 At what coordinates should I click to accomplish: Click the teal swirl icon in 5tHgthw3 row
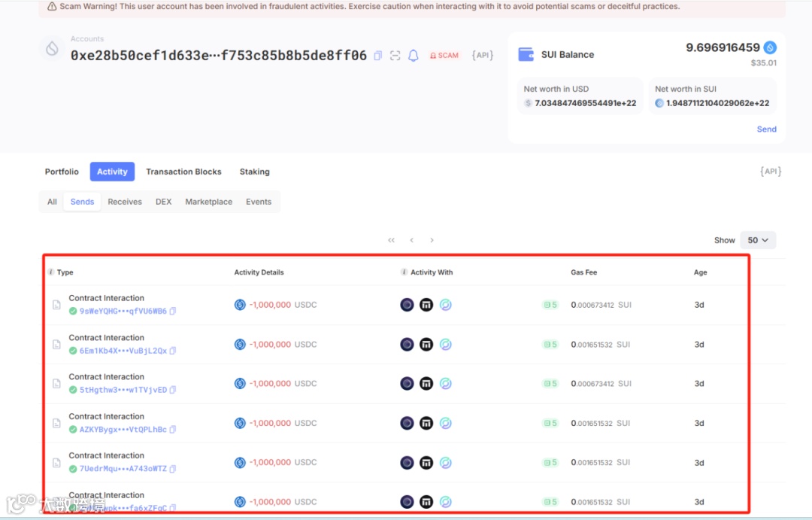point(445,384)
